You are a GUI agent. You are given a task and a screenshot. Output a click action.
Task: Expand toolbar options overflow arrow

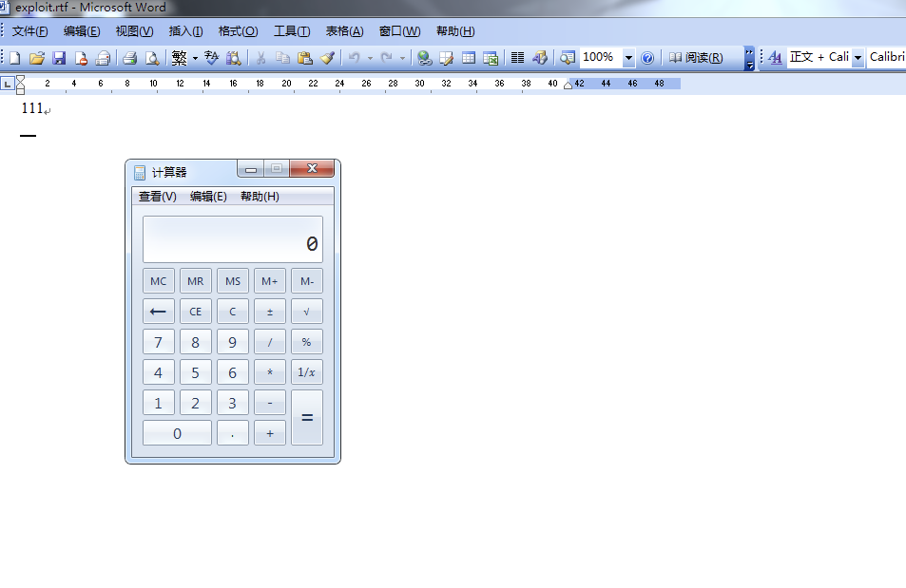(749, 58)
